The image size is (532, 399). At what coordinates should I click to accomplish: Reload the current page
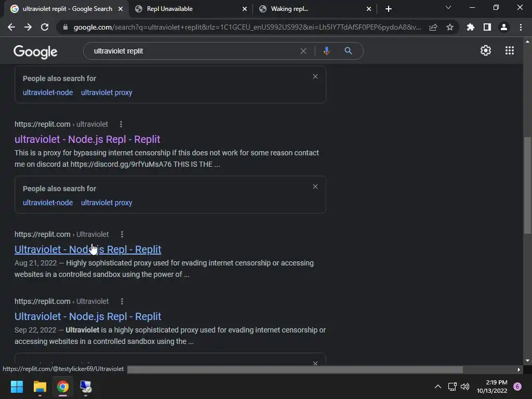point(45,27)
